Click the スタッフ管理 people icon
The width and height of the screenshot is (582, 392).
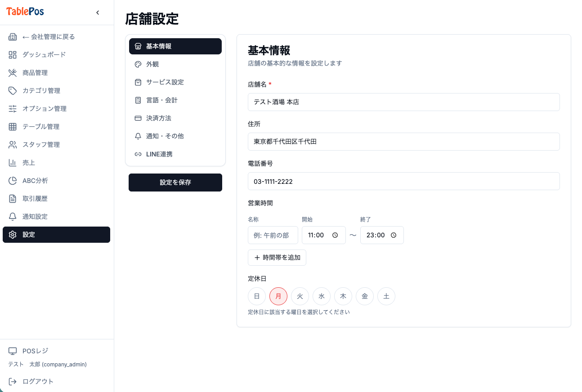pyautogui.click(x=13, y=145)
